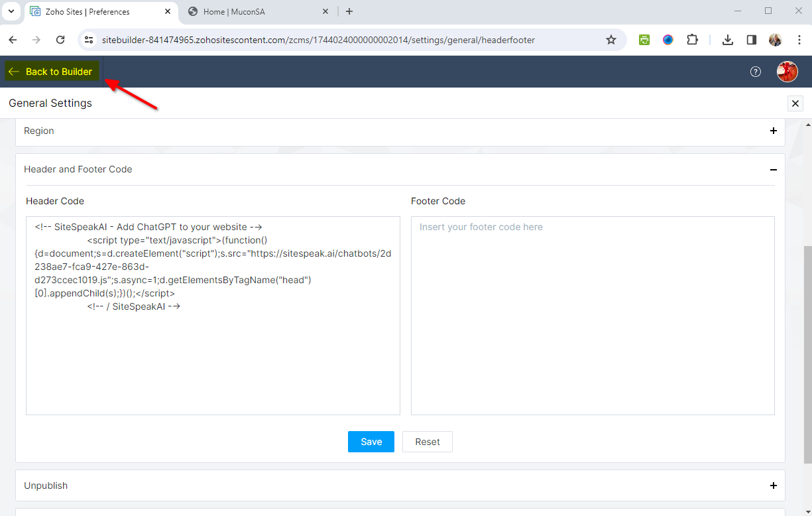Image resolution: width=812 pixels, height=516 pixels.
Task: Collapse the Header and Footer Code section
Action: [x=773, y=170]
